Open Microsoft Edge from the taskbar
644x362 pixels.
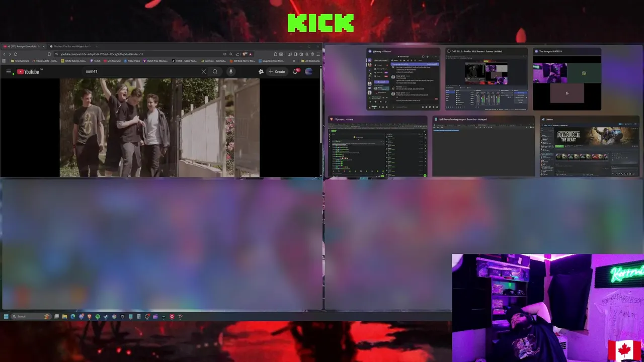tap(73, 316)
